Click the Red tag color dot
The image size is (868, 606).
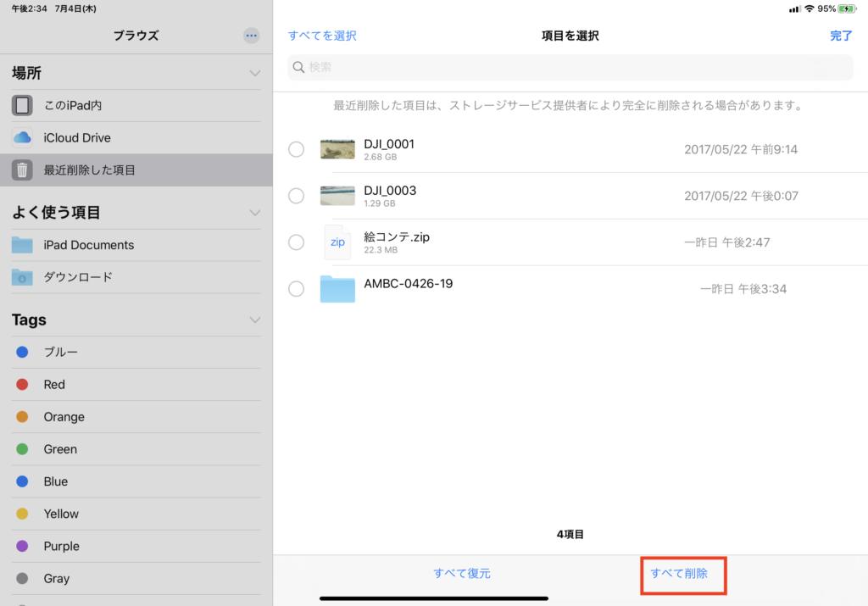[x=22, y=384]
